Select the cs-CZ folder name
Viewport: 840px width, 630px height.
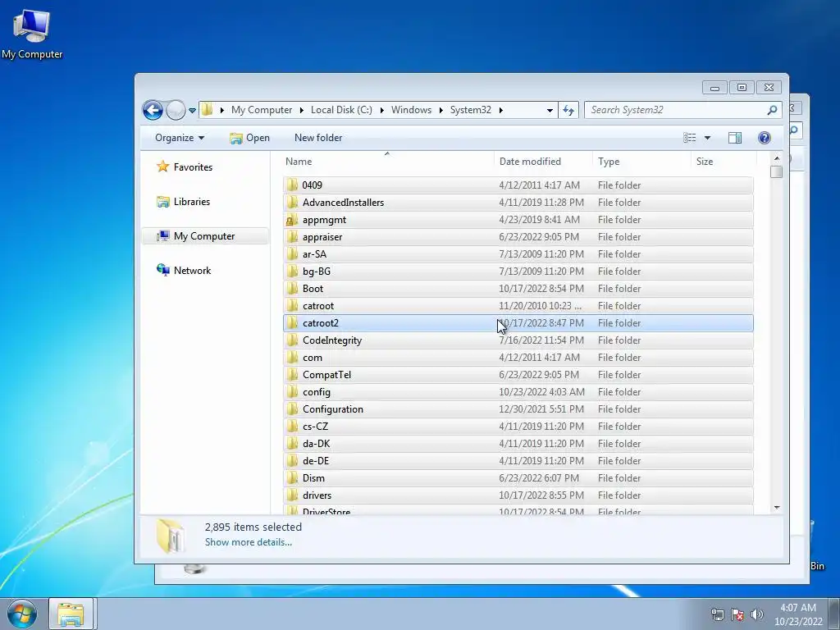[315, 427]
